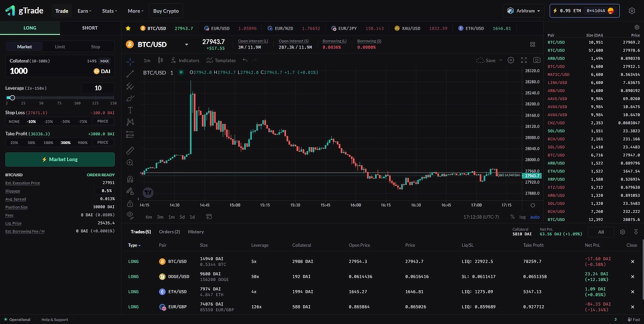This screenshot has height=324, width=644.
Task: Switch to the SHORT tab
Action: tap(90, 28)
